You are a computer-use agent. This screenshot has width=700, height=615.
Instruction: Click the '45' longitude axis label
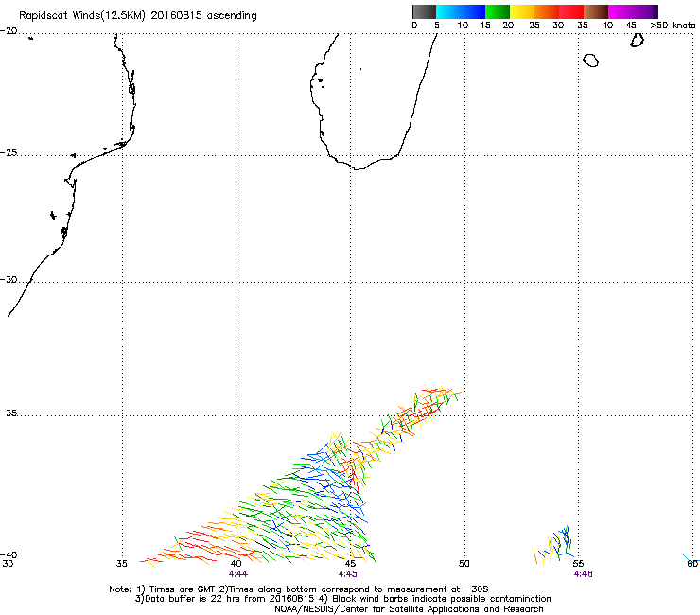click(350, 564)
